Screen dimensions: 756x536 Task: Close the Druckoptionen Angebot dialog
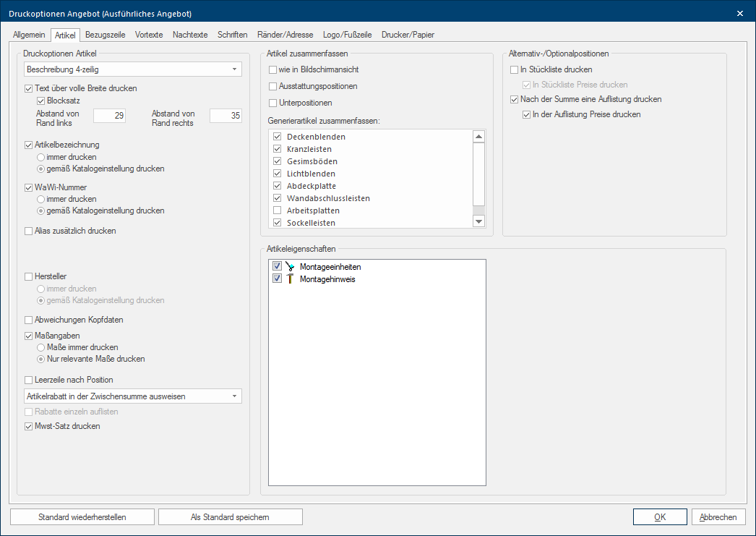740,14
